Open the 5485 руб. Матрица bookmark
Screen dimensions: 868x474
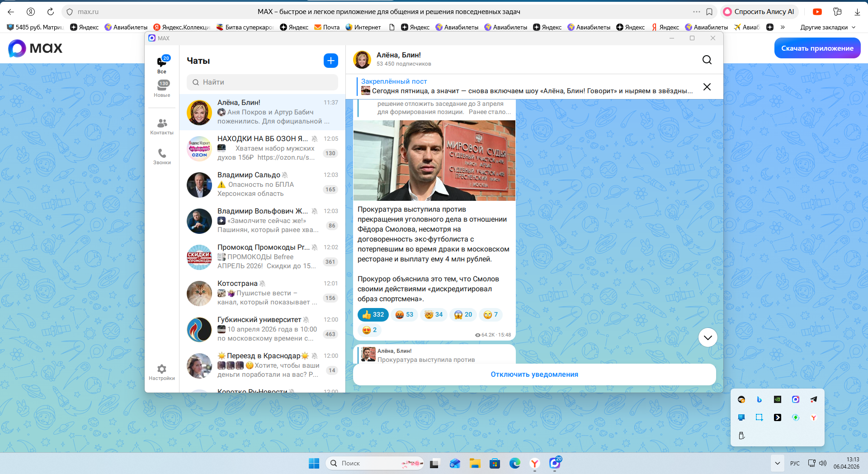[35, 27]
